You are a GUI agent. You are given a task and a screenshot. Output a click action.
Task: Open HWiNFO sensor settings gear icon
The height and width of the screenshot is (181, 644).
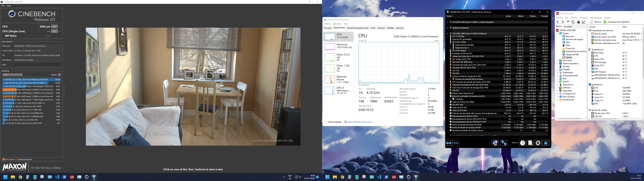pyautogui.click(x=538, y=143)
